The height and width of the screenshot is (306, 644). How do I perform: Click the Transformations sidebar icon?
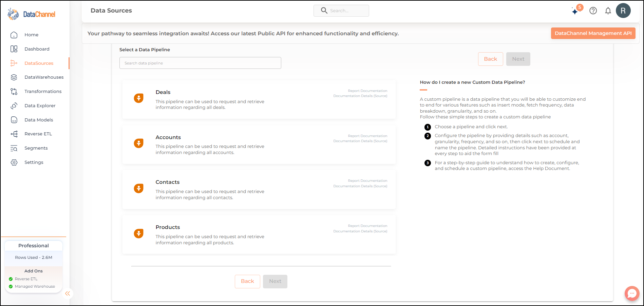(14, 92)
